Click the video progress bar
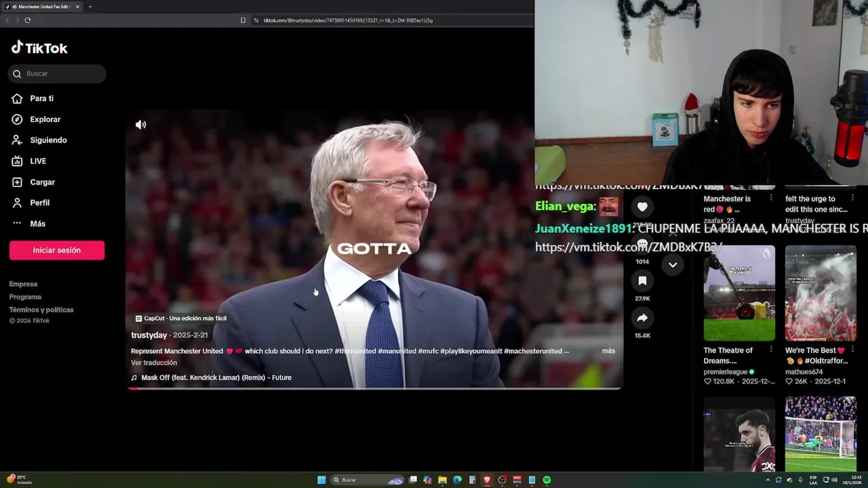Viewport: 868px width, 488px height. pyautogui.click(x=374, y=388)
